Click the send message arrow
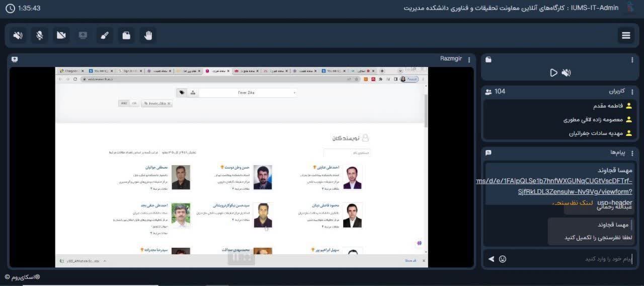 coord(491,259)
